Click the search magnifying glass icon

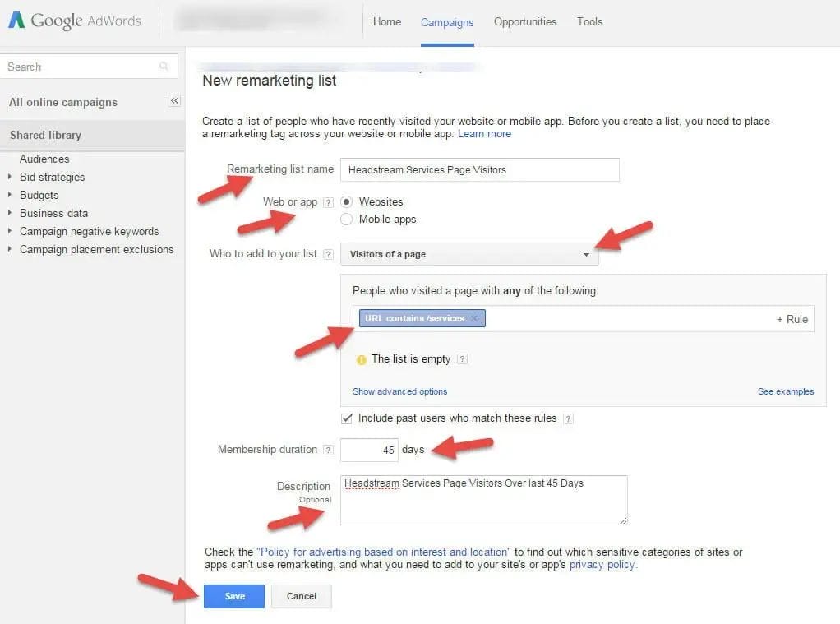(163, 66)
